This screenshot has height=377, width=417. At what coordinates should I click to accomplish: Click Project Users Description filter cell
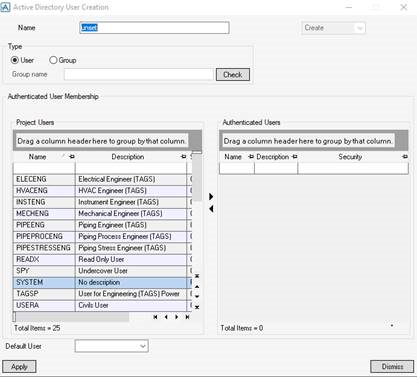tap(131, 168)
